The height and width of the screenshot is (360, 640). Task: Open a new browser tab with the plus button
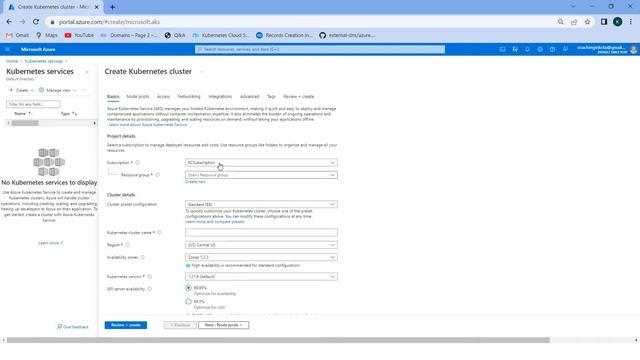pos(112,7)
